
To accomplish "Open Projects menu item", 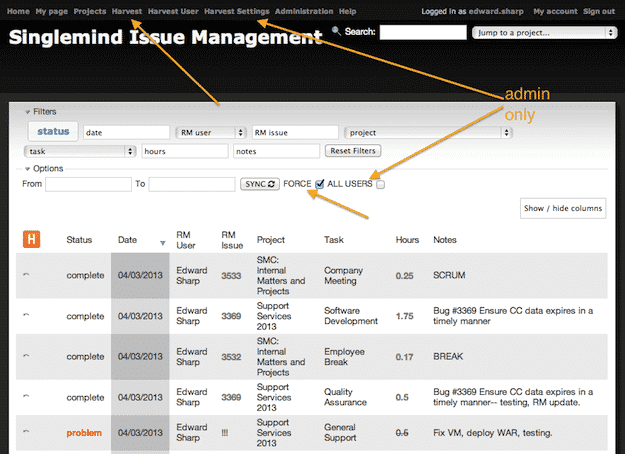I will [x=90, y=12].
